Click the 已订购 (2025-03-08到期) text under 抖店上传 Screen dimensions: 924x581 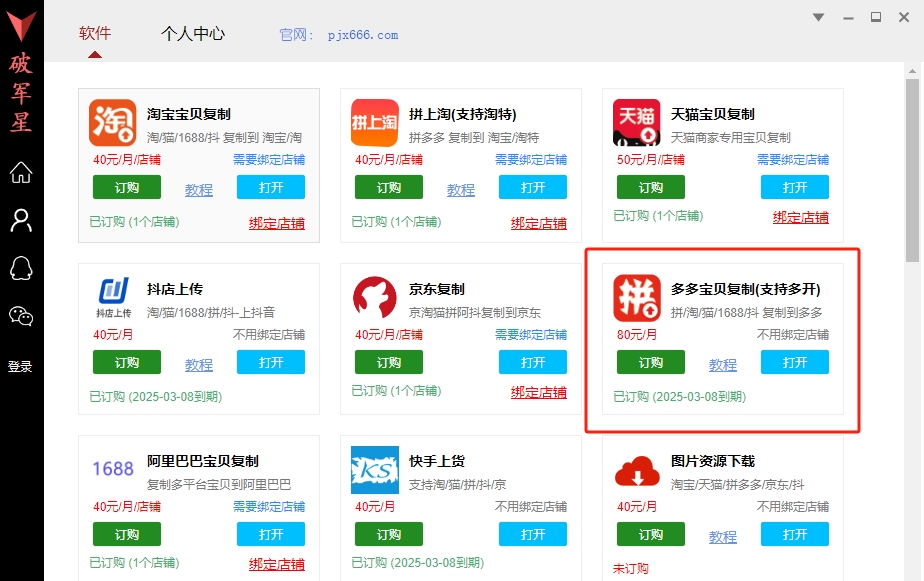[x=156, y=397]
